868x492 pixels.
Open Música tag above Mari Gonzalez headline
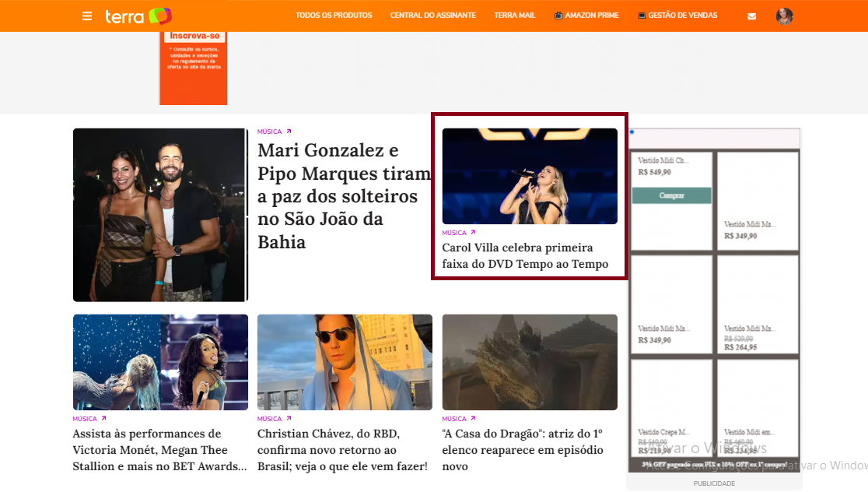point(270,132)
